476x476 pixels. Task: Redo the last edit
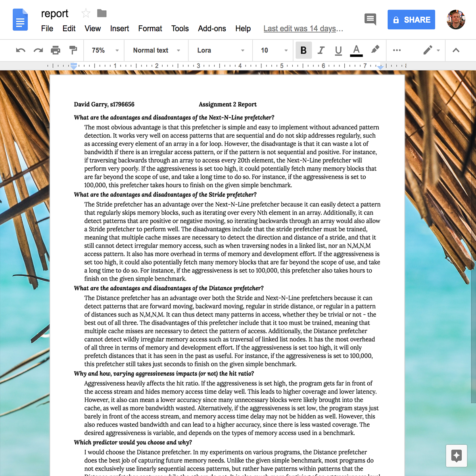pyautogui.click(x=38, y=50)
